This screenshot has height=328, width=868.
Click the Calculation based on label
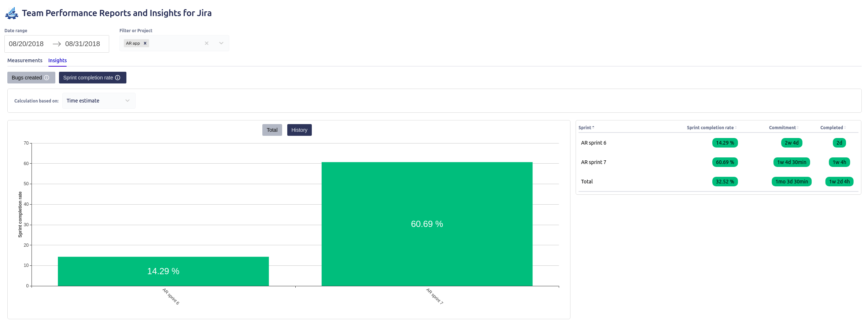coord(36,101)
